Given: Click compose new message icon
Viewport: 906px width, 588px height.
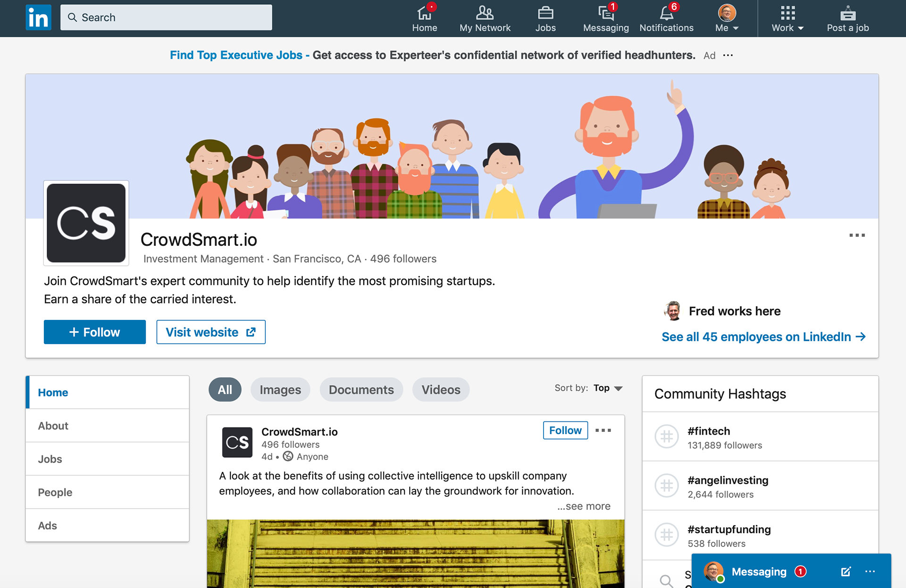Looking at the screenshot, I should 846,571.
